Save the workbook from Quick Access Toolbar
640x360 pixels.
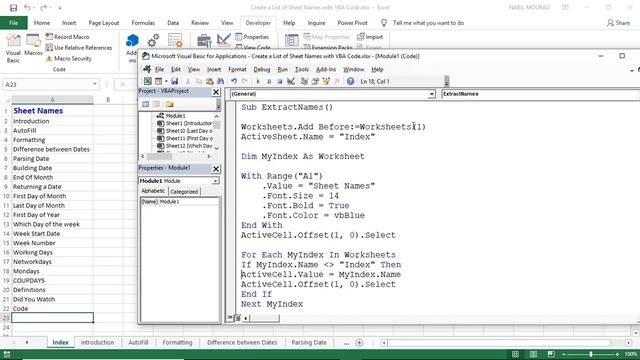13,7
